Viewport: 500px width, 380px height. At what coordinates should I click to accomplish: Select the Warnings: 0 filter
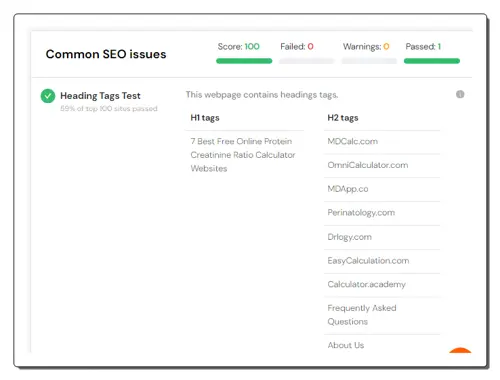tap(366, 47)
